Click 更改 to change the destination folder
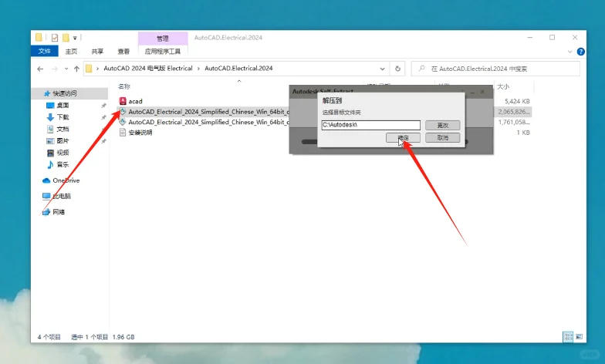 pyautogui.click(x=443, y=125)
